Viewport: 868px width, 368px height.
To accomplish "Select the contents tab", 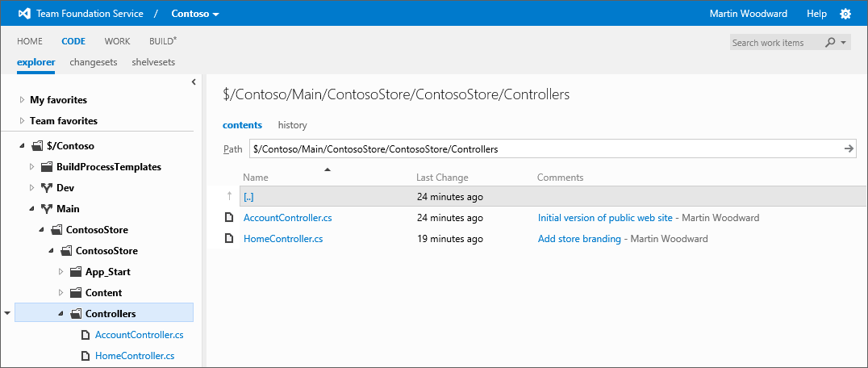I will click(243, 125).
